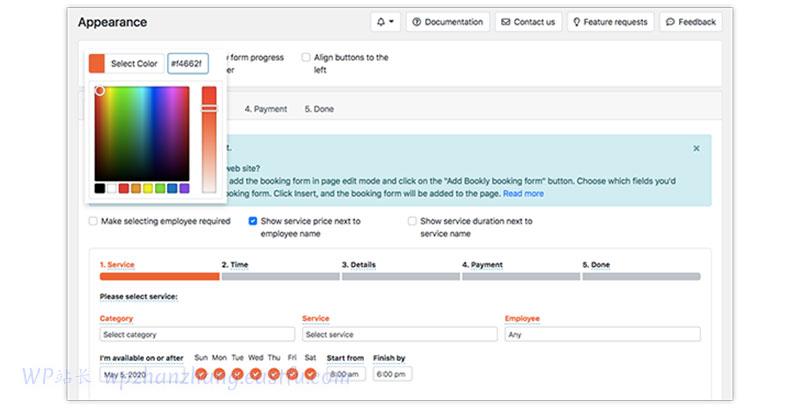Image resolution: width=800 pixels, height=408 pixels.
Task: Focus the hex color code field
Action: pyautogui.click(x=188, y=63)
